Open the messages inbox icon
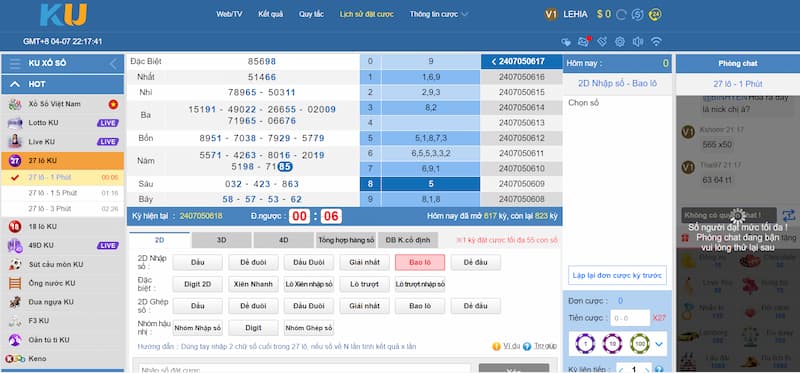Screen dimensions: 800x373 [x=584, y=42]
